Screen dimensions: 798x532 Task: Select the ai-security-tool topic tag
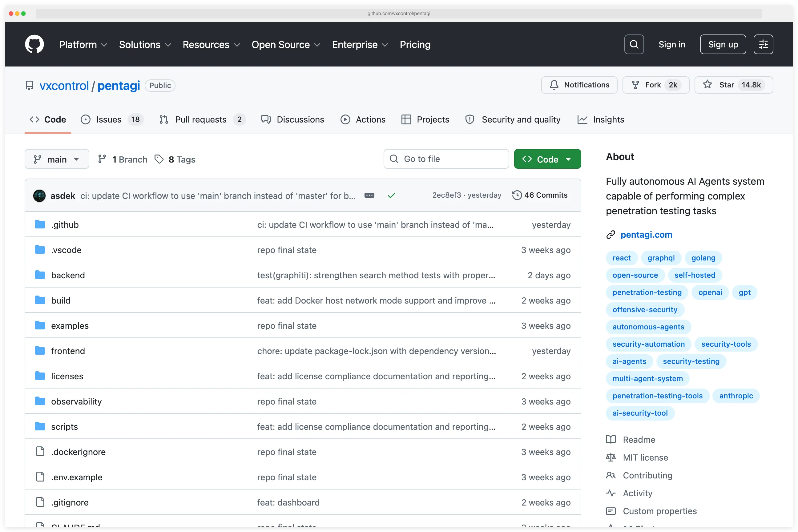pyautogui.click(x=640, y=413)
